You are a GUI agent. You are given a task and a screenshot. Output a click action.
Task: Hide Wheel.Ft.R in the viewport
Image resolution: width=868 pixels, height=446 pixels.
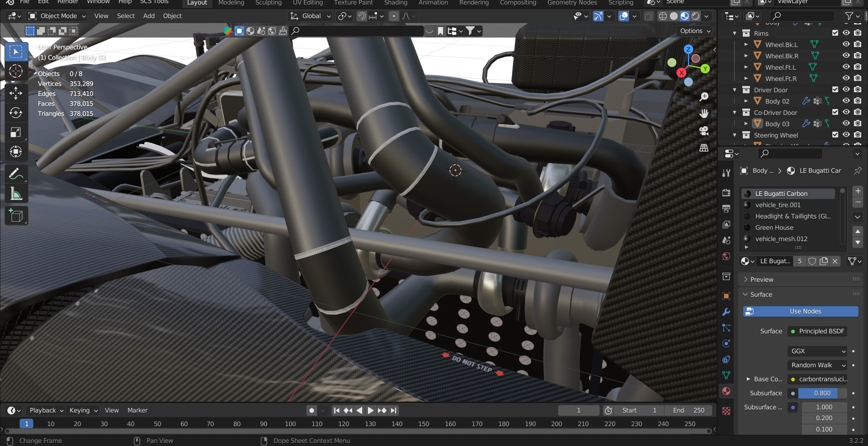[846, 78]
